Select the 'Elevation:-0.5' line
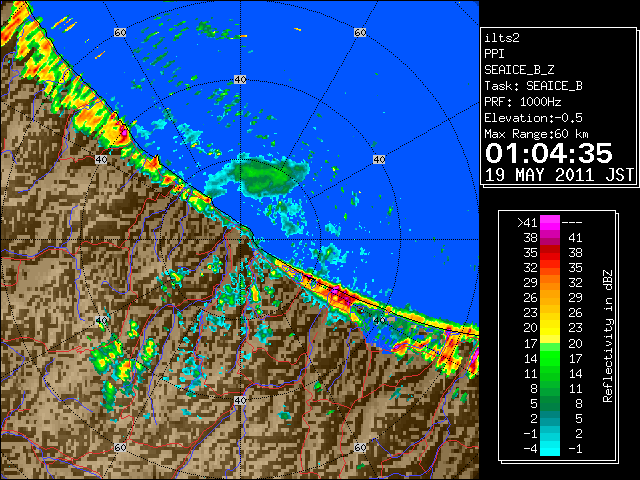Image resolution: width=640 pixels, height=480 pixels. (x=533, y=118)
